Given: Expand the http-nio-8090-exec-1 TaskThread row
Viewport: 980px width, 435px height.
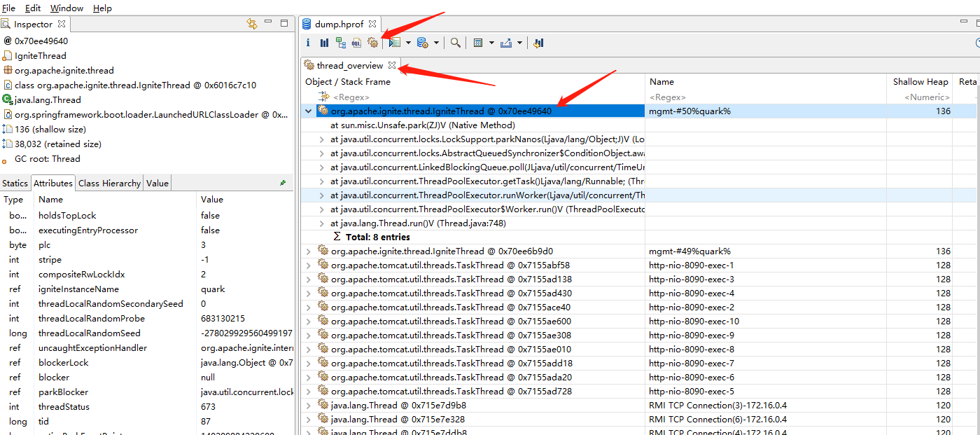Looking at the screenshot, I should [309, 265].
